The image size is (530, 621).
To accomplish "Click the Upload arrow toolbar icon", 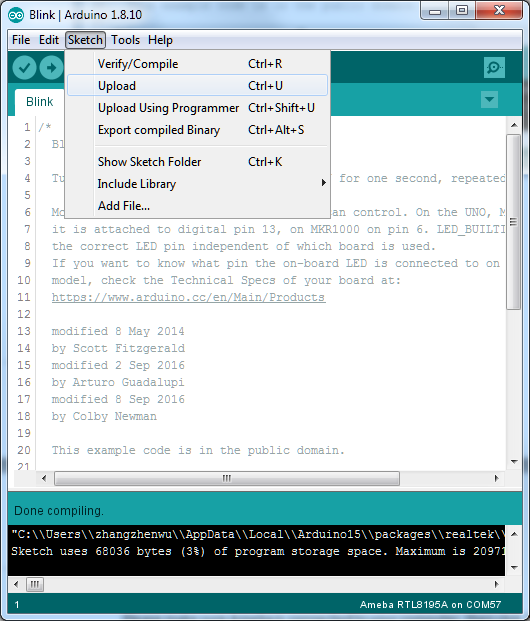I will tap(51, 68).
